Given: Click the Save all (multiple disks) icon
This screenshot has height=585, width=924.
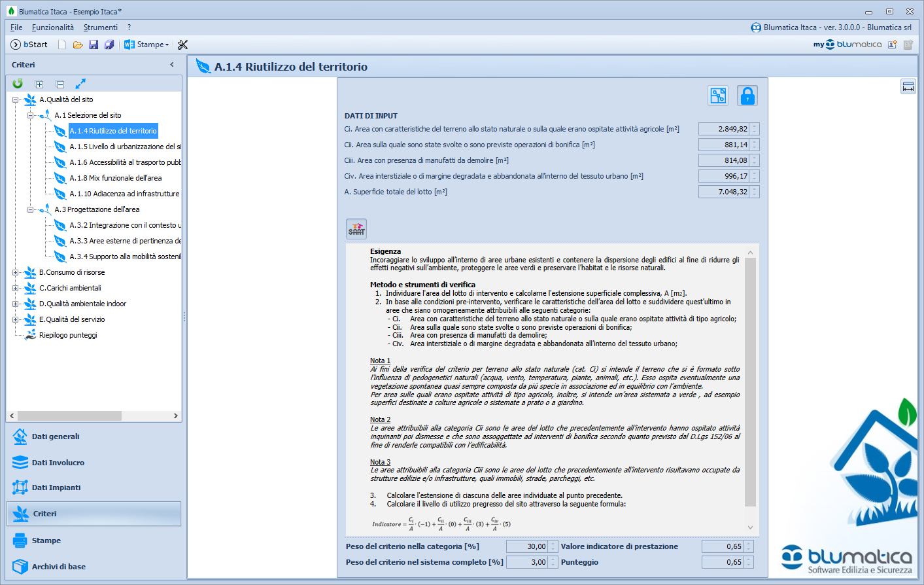Looking at the screenshot, I should 109,44.
